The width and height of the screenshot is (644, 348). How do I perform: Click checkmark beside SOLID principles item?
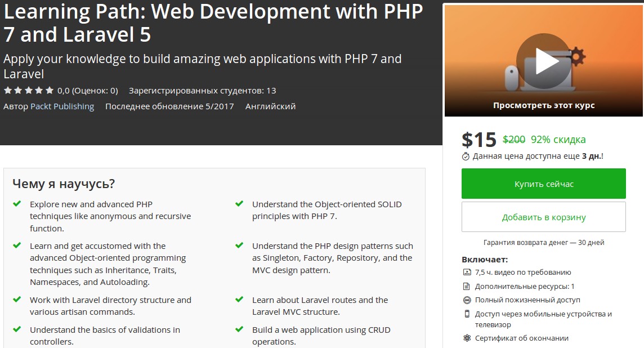point(239,204)
